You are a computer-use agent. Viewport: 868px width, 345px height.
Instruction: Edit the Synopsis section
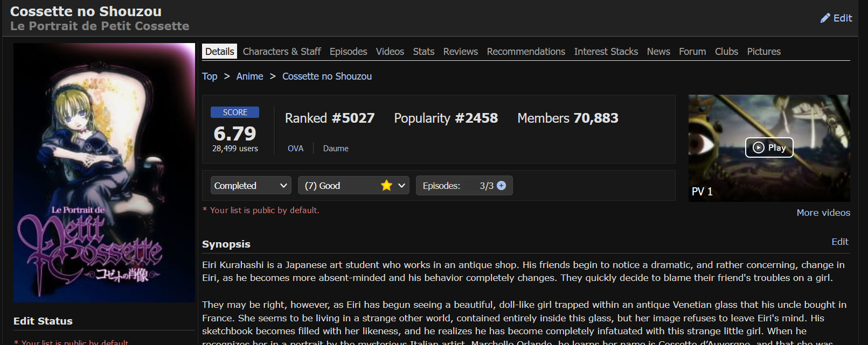tap(839, 242)
